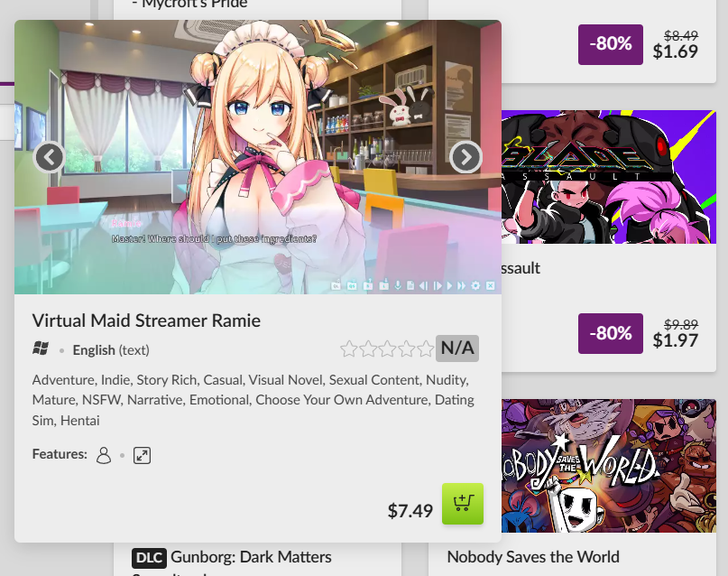
Task: Click the $7.49 price label
Action: click(410, 510)
